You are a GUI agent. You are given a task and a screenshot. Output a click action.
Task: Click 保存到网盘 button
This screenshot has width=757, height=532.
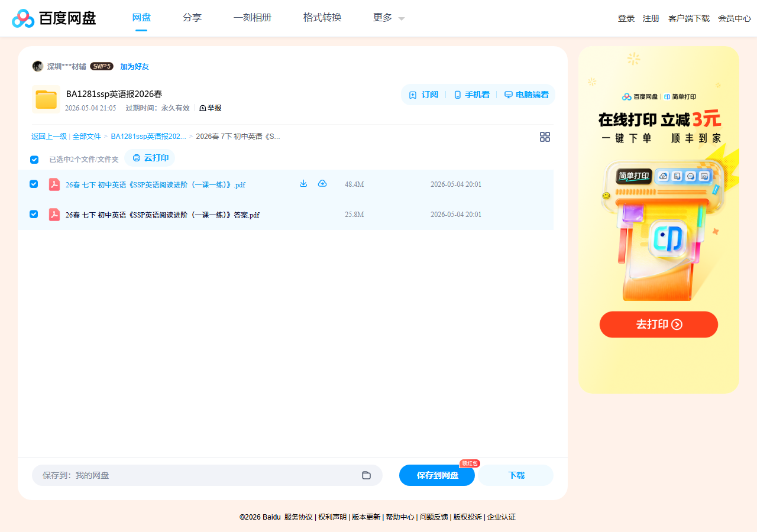point(437,475)
